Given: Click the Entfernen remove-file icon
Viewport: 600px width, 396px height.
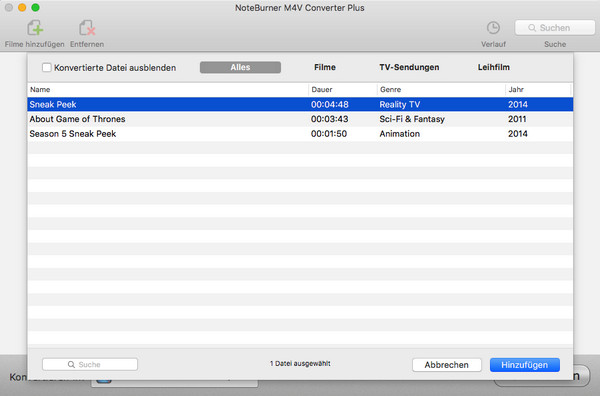Looking at the screenshot, I should [x=87, y=28].
